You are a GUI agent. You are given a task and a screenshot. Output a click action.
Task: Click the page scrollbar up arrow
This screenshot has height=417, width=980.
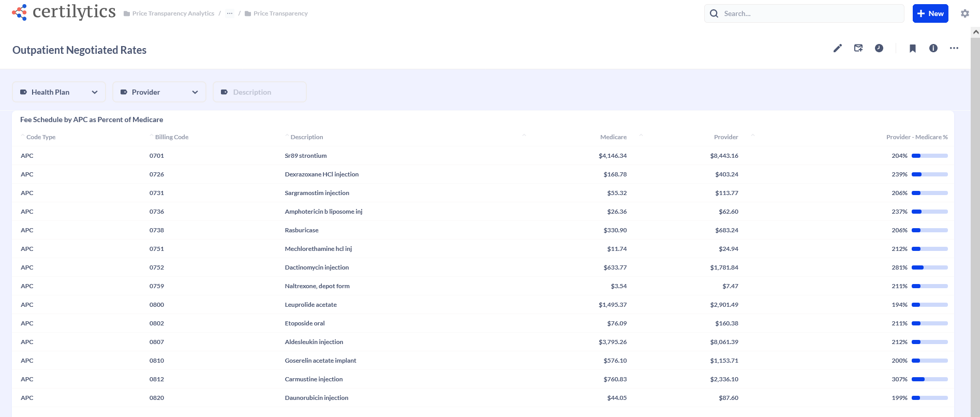click(x=975, y=32)
